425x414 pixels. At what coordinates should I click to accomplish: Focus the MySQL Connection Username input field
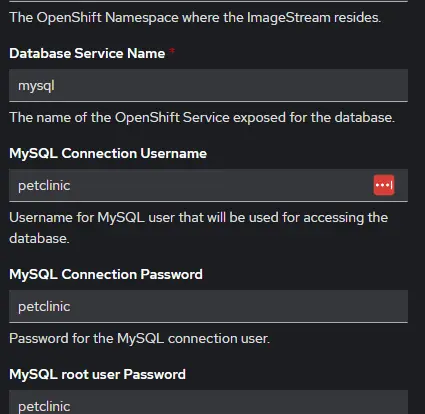click(x=208, y=185)
